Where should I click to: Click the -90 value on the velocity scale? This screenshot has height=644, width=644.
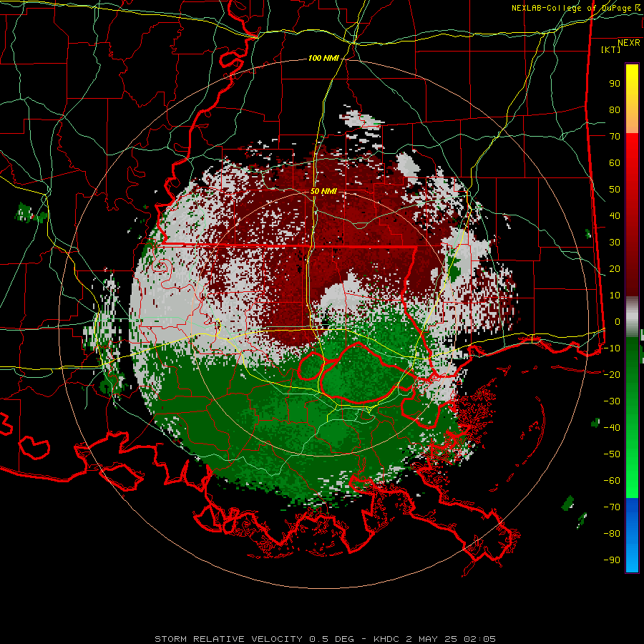(612, 560)
